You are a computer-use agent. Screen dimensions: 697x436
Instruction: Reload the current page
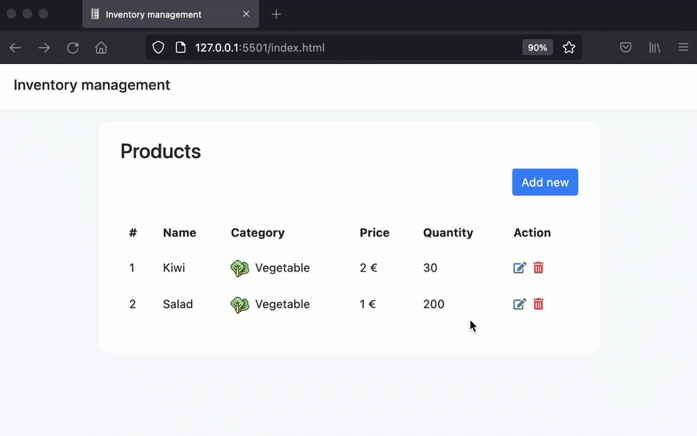pyautogui.click(x=73, y=48)
